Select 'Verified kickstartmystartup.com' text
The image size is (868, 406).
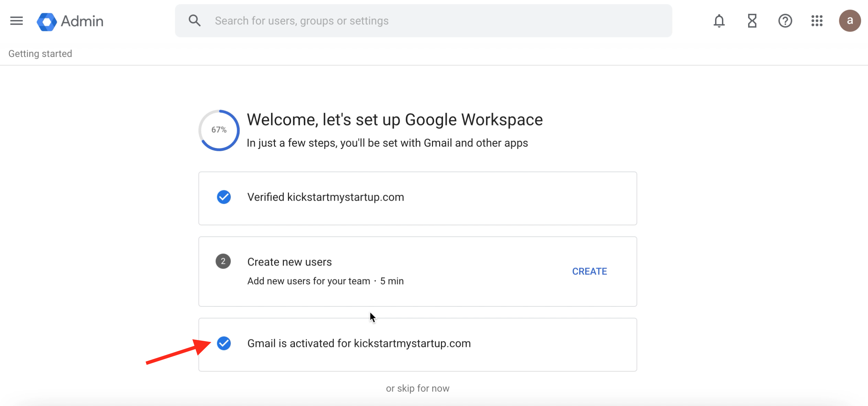click(325, 197)
